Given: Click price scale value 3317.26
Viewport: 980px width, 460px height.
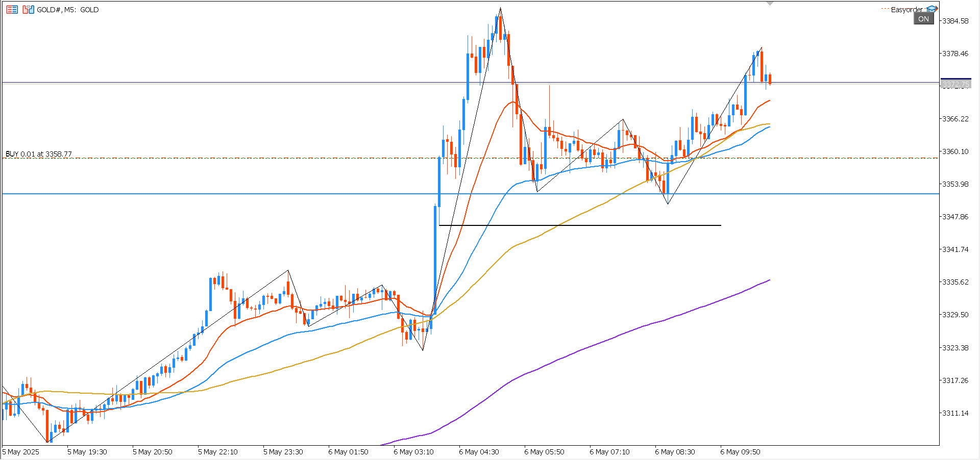Looking at the screenshot, I should coord(955,380).
